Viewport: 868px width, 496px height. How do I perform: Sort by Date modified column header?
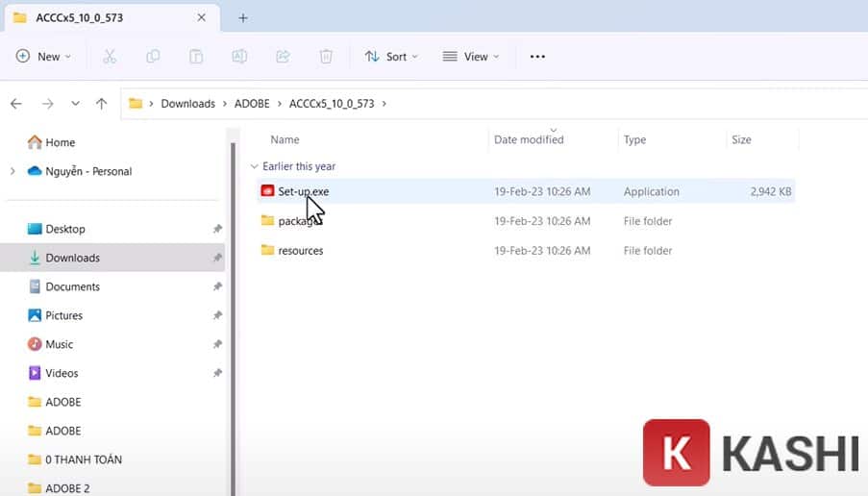click(529, 139)
